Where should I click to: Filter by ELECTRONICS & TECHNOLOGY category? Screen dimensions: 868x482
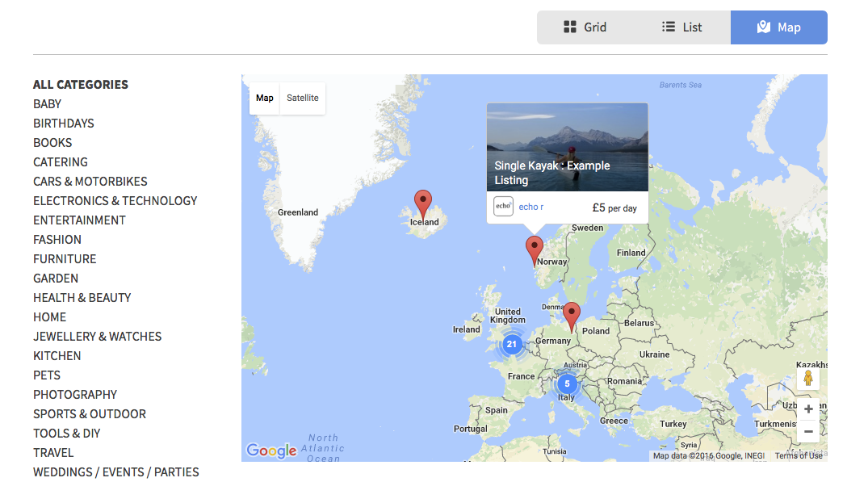pyautogui.click(x=115, y=201)
